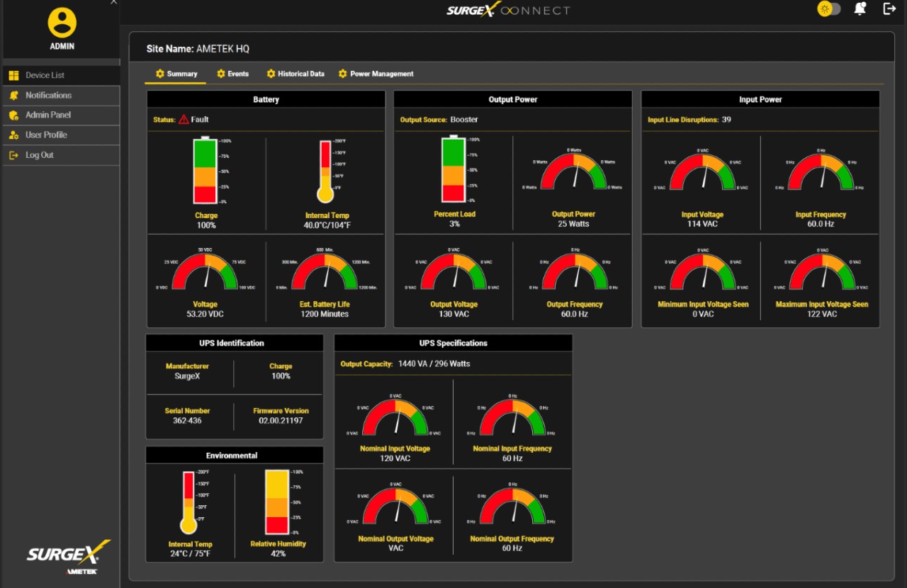Screen dimensions: 907x588
Task: Click the ADMIN avatar icon
Action: click(62, 21)
